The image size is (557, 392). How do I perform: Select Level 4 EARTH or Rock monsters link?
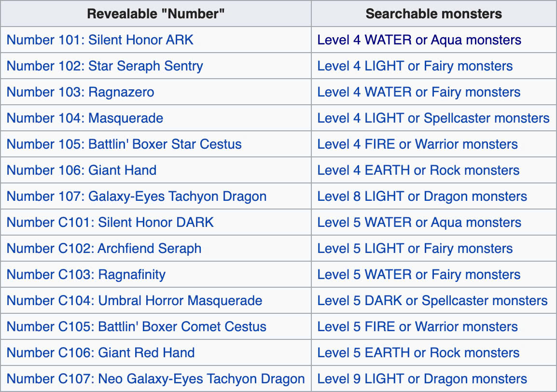pos(418,170)
